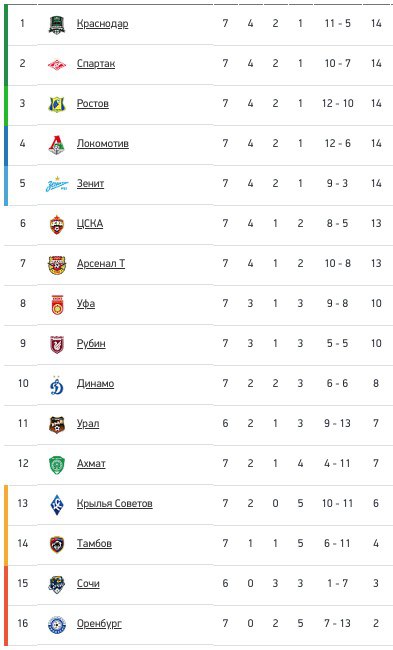Open the Спартак team link
The image size is (393, 650).
pos(96,64)
